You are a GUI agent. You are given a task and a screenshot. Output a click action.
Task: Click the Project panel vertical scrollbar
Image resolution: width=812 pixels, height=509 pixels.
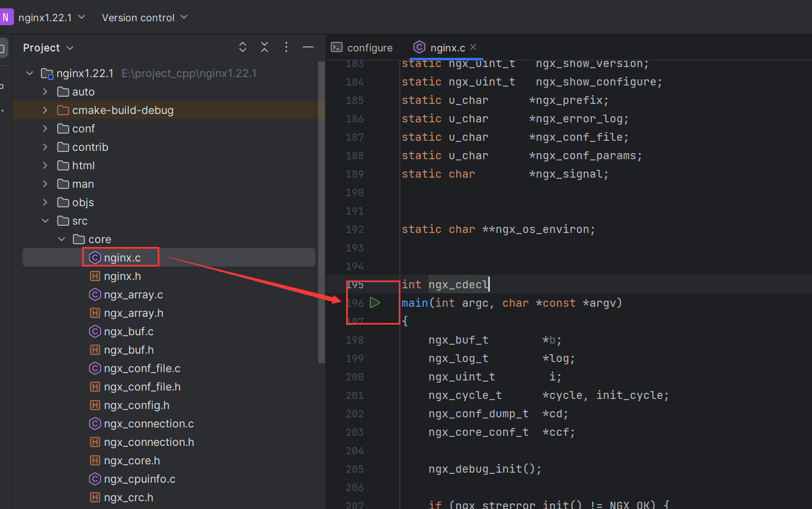(x=321, y=212)
